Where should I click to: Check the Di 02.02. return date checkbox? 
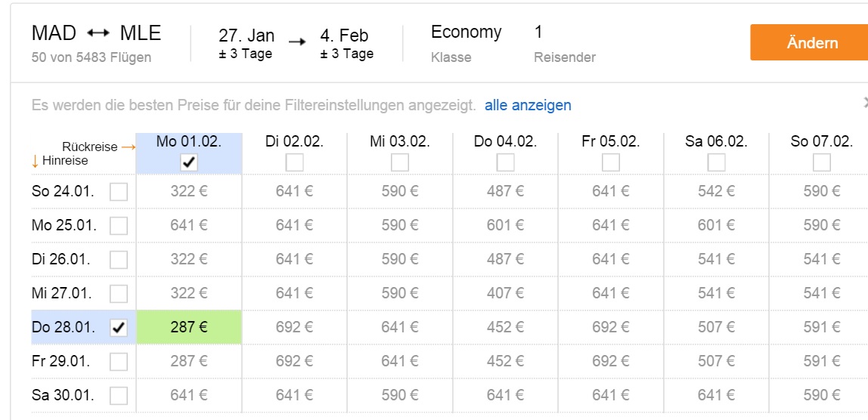click(295, 162)
